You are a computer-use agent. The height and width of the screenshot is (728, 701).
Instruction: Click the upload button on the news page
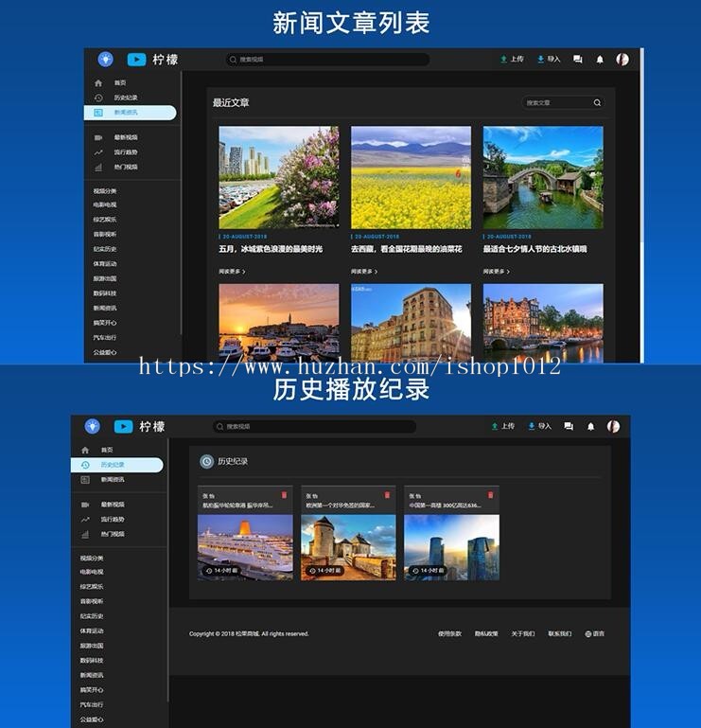click(511, 59)
